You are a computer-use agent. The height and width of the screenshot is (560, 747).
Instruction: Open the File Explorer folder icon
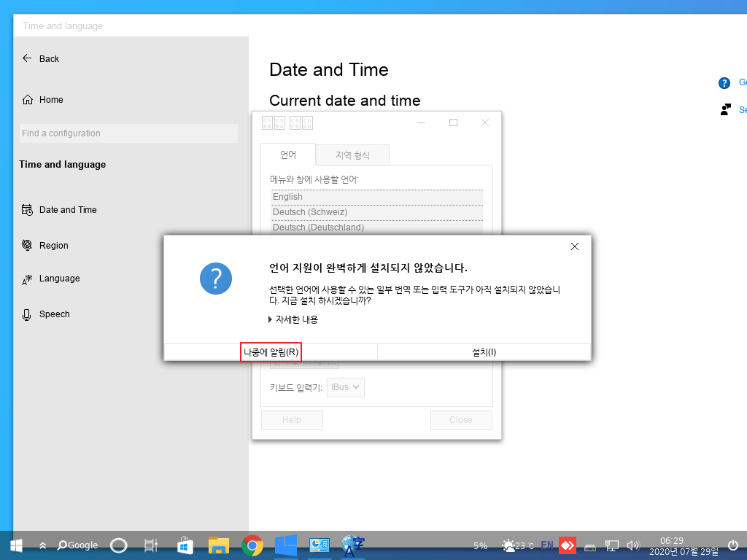pos(219,545)
